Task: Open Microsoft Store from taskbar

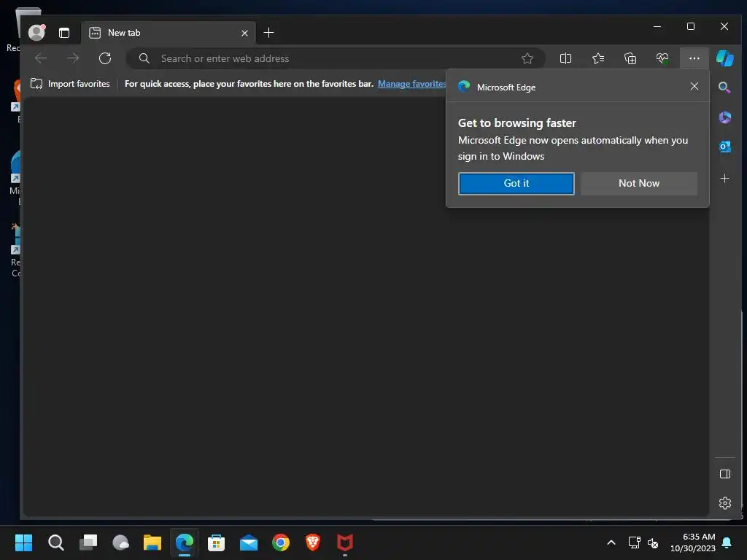Action: pyautogui.click(x=216, y=542)
